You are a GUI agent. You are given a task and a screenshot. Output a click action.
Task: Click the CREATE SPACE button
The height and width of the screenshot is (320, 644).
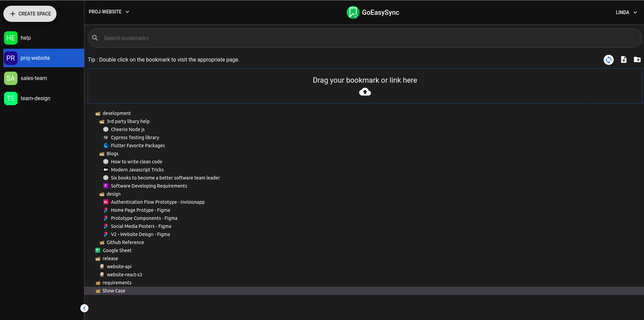pyautogui.click(x=30, y=14)
